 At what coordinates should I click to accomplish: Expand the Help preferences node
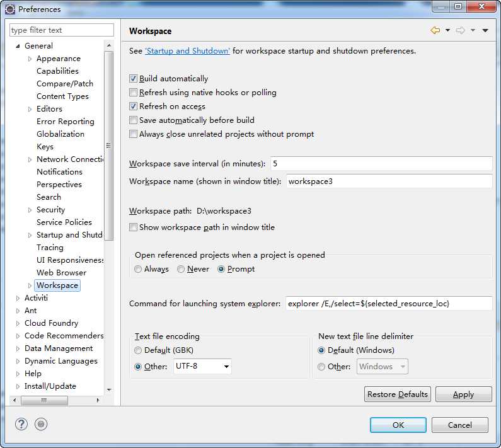coord(18,374)
